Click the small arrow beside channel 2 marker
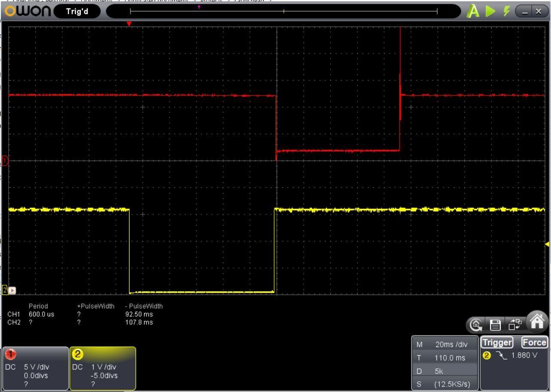This screenshot has width=551, height=392. coord(12,290)
